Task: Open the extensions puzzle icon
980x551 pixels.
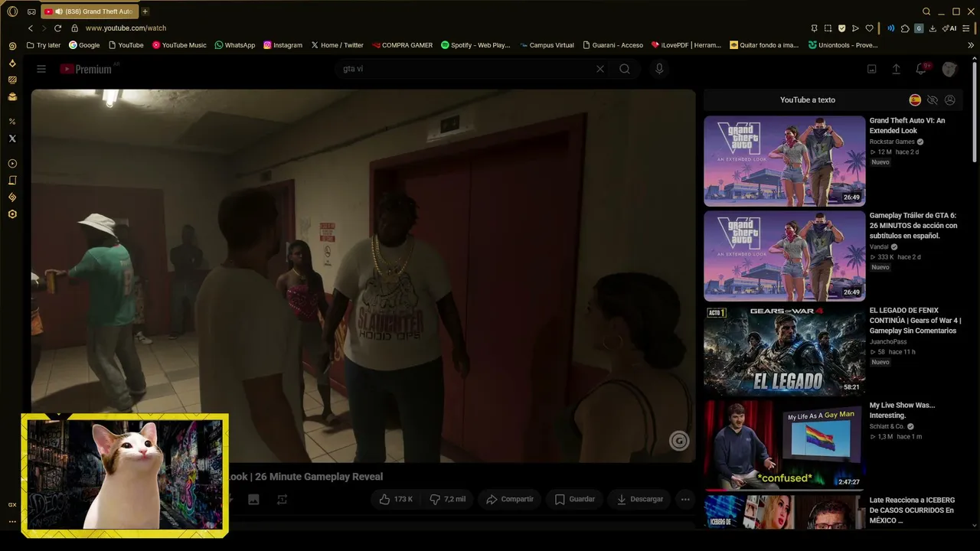Action: 905,28
